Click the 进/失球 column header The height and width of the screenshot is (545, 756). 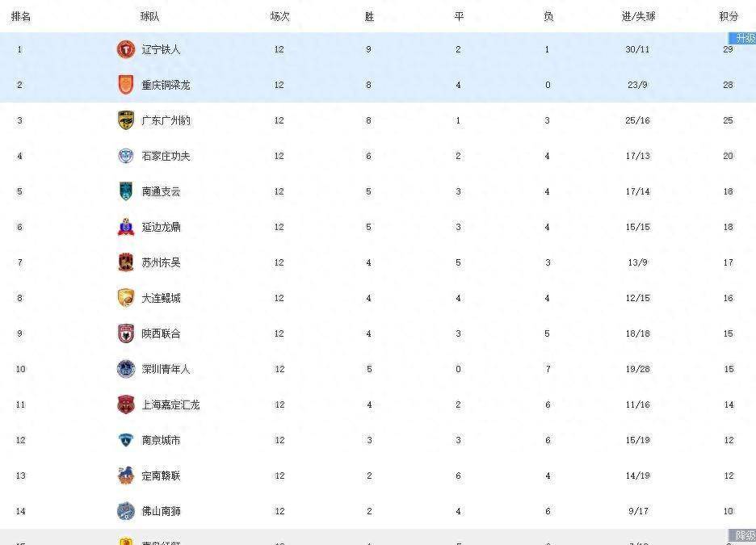tap(638, 16)
